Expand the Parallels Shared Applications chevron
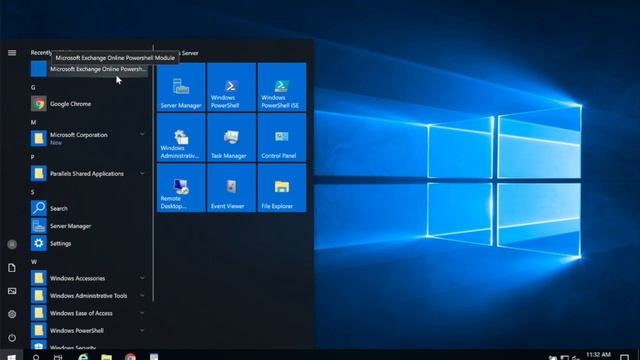 tap(142, 173)
